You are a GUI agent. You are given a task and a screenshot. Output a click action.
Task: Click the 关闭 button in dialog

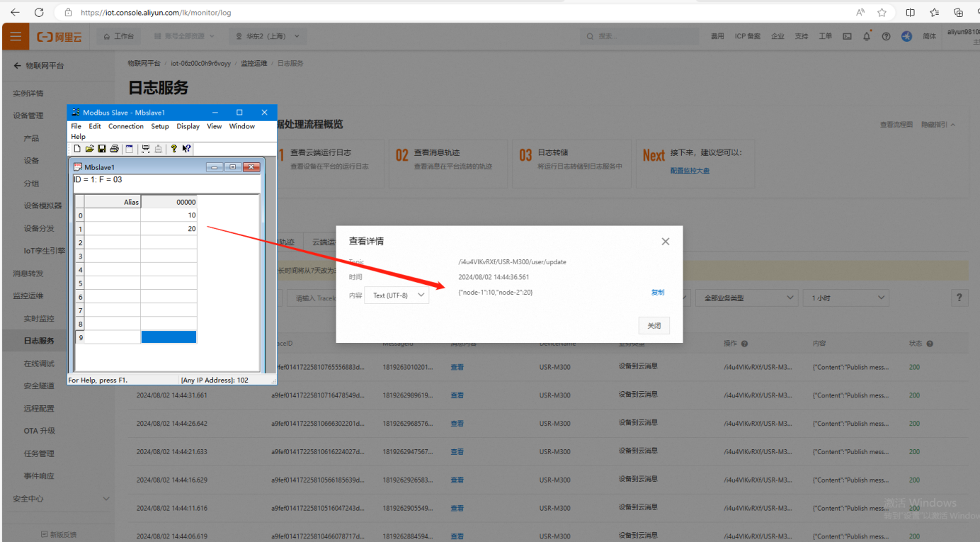pos(654,326)
